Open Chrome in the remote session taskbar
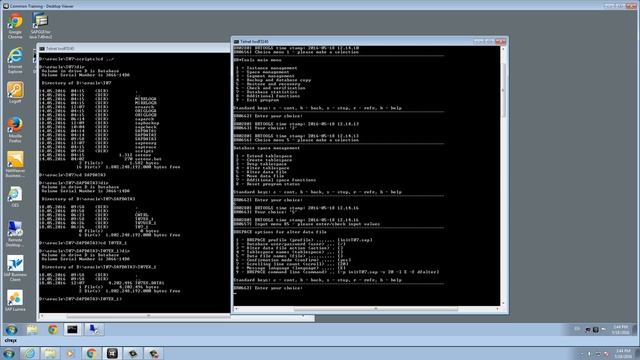This screenshot has width=640, height=360. point(53,329)
